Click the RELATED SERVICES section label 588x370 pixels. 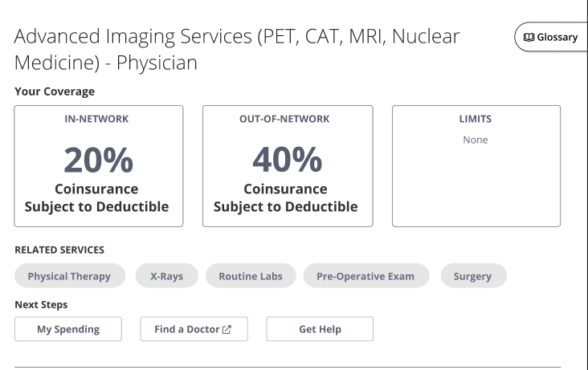pyautogui.click(x=59, y=250)
